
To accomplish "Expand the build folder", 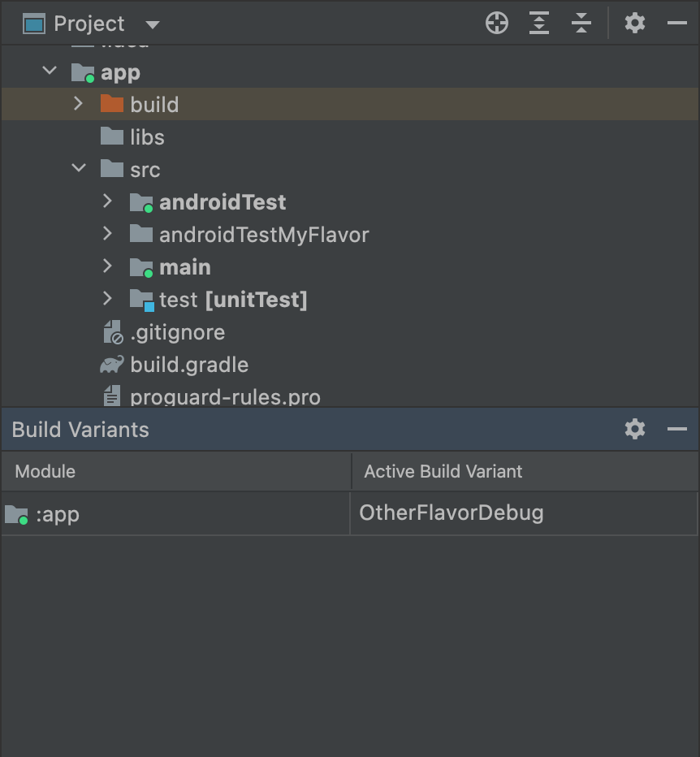I will (78, 104).
